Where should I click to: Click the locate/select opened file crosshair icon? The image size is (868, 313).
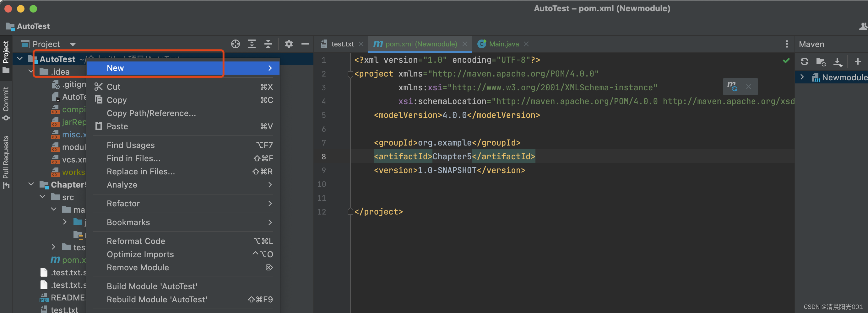pos(235,44)
